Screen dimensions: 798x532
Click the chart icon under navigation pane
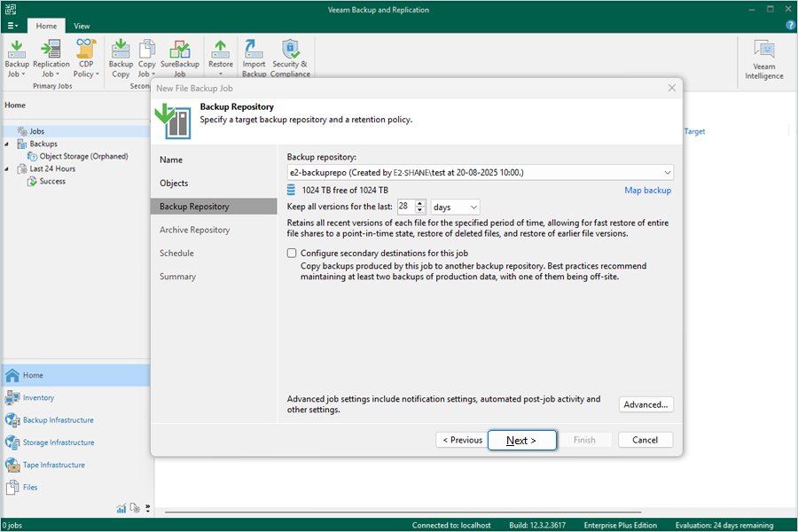[x=121, y=508]
